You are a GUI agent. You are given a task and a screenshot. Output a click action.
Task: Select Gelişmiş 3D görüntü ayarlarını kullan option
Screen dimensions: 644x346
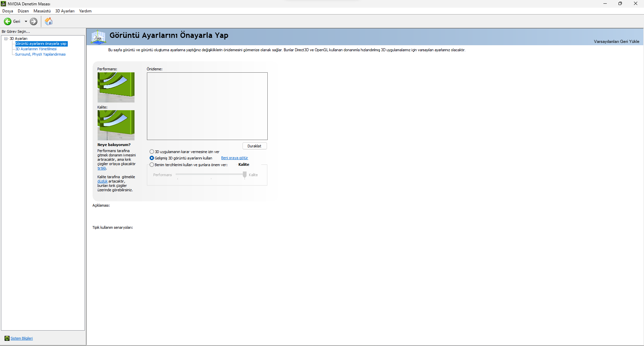[181, 158]
